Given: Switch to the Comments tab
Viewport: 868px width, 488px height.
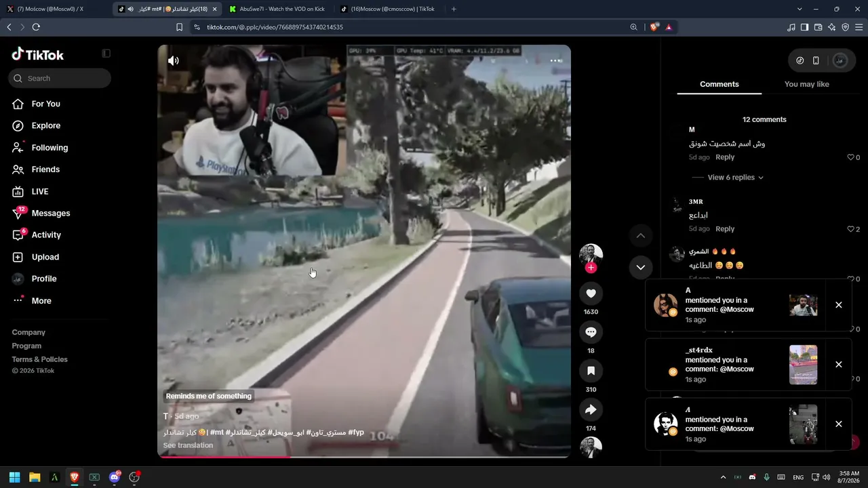Looking at the screenshot, I should pyautogui.click(x=719, y=84).
